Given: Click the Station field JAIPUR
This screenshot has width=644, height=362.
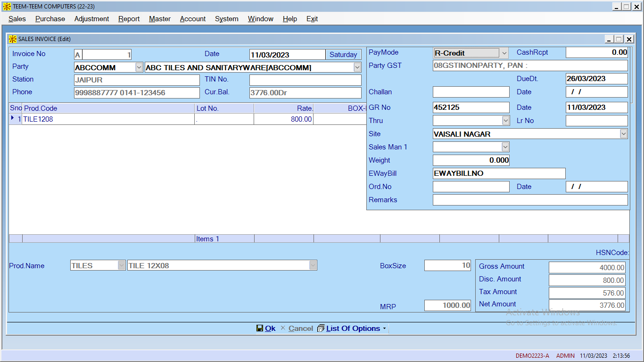Looking at the screenshot, I should pyautogui.click(x=137, y=80).
